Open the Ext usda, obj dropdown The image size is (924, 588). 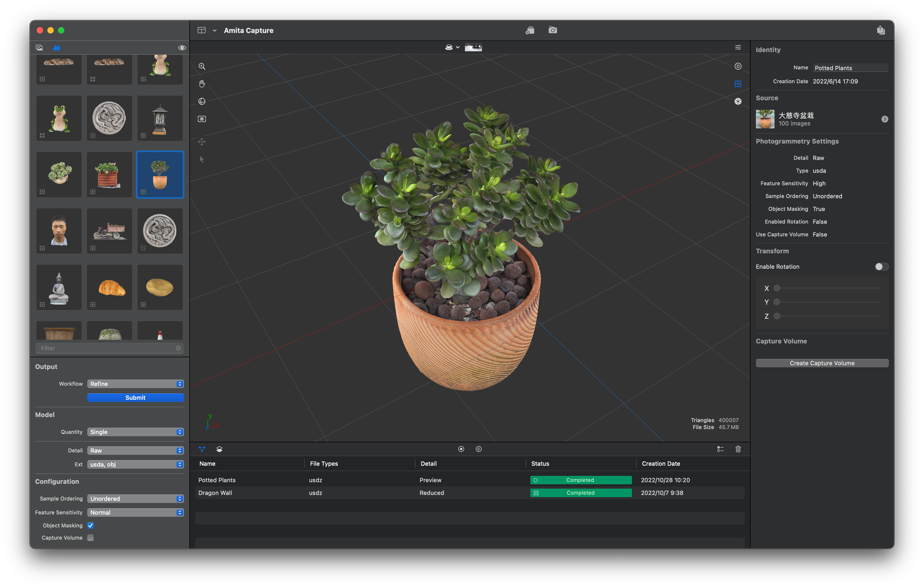tap(135, 464)
